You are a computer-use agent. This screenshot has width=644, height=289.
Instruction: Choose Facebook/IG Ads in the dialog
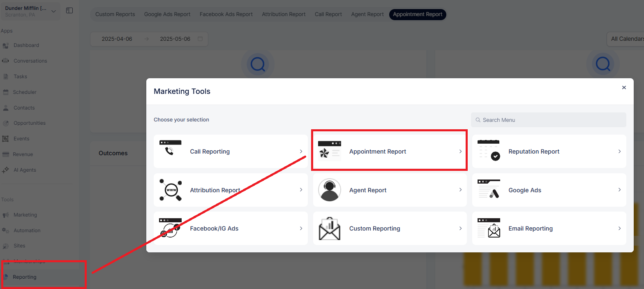tap(231, 228)
